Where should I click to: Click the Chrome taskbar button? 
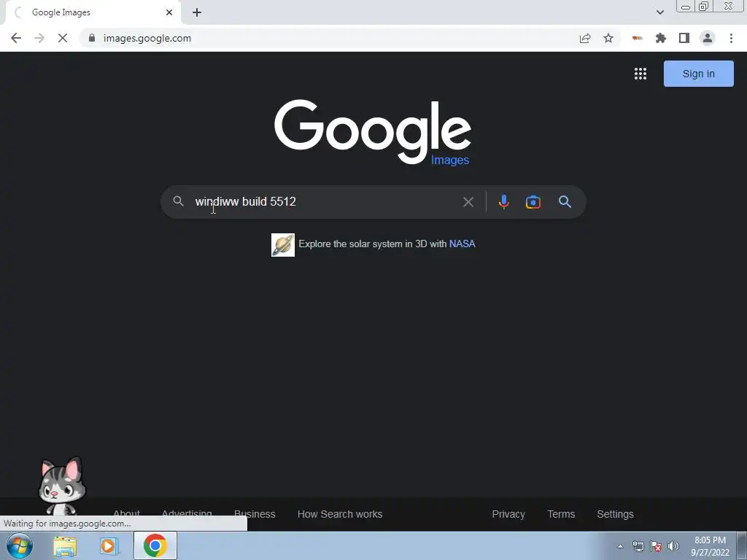[x=155, y=545]
